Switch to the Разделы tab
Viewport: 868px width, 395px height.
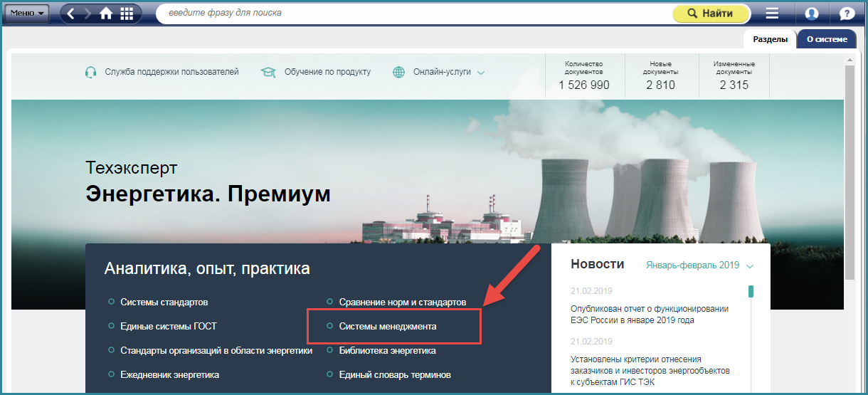pyautogui.click(x=770, y=39)
